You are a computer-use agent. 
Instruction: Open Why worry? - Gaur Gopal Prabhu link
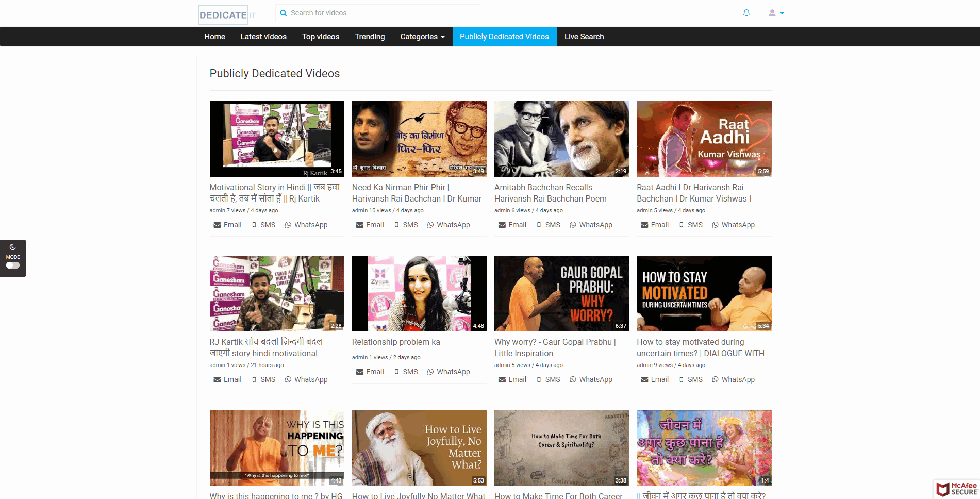(555, 347)
